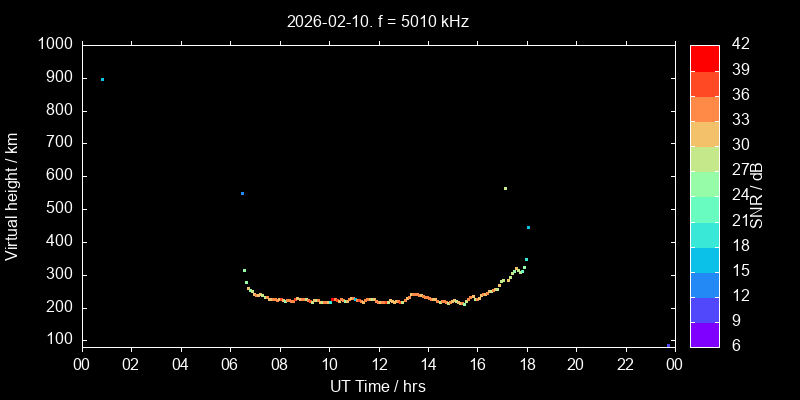Click the "UT Time / hrs" axis label
This screenshot has height=400, width=800.
pyautogui.click(x=377, y=386)
